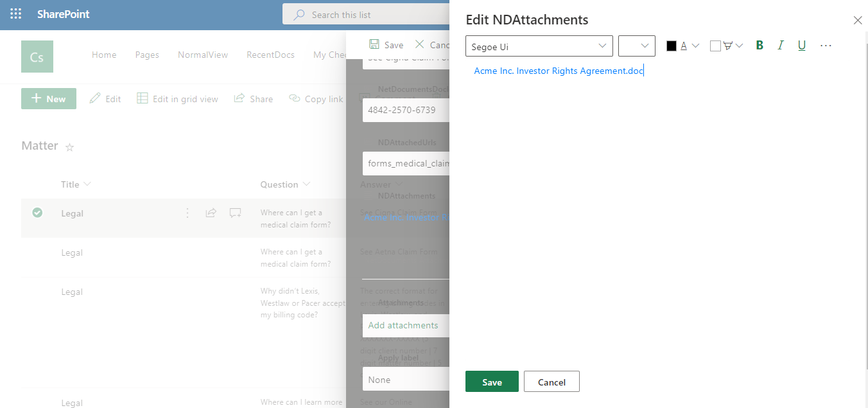
Task: Open the Apply label None dropdown
Action: pyautogui.click(x=406, y=380)
